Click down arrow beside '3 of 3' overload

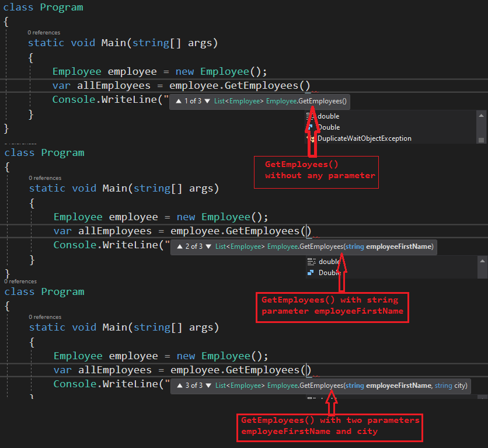208,386
